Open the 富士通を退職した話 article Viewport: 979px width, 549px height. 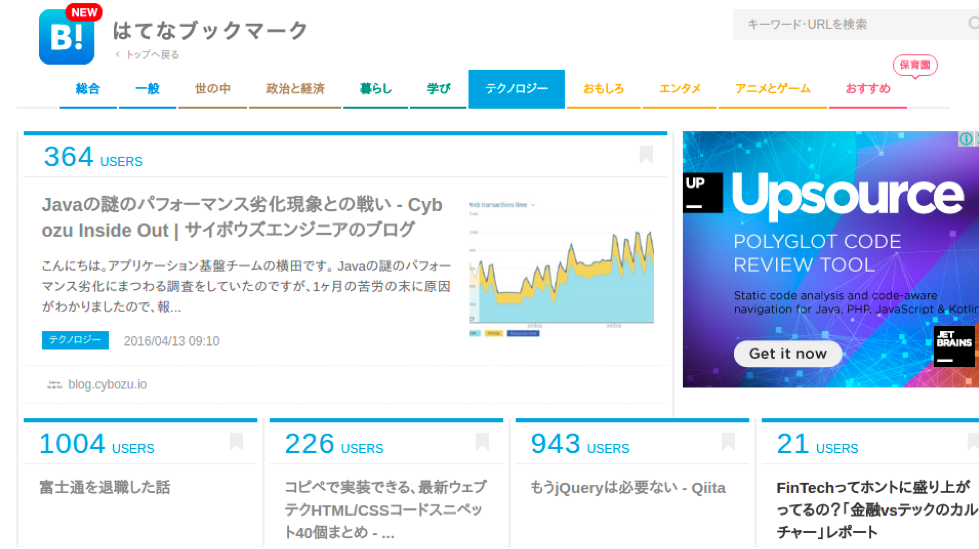(105, 487)
